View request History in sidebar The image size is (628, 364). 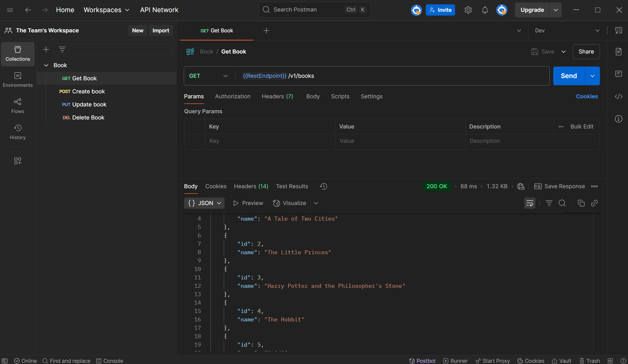tap(17, 132)
